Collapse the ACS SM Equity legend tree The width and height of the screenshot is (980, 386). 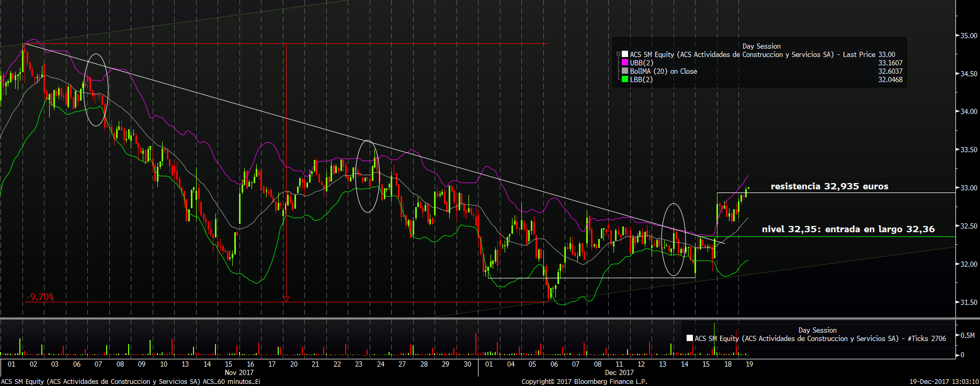(618, 54)
